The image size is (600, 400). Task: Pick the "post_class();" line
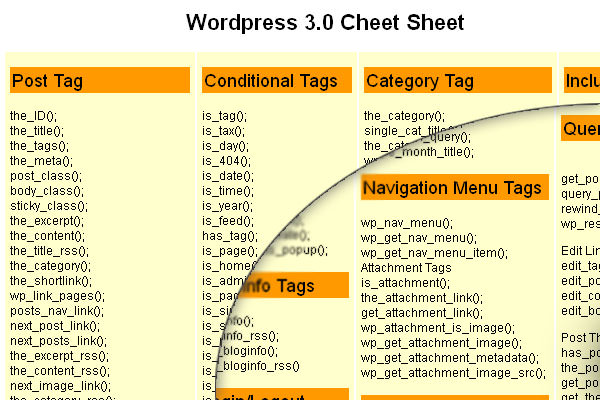point(46,176)
